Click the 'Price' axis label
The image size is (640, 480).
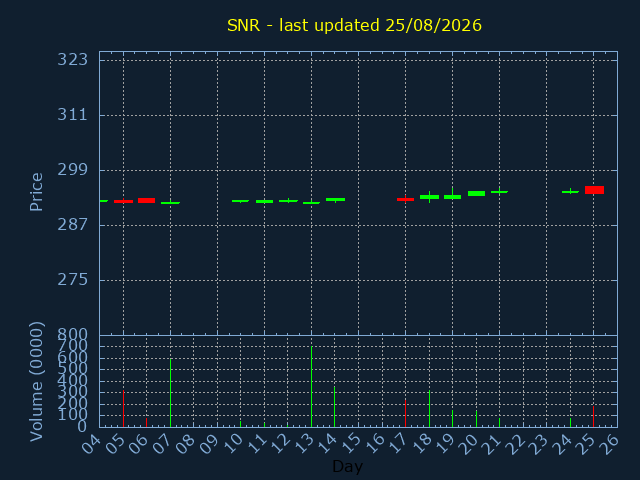(36, 192)
